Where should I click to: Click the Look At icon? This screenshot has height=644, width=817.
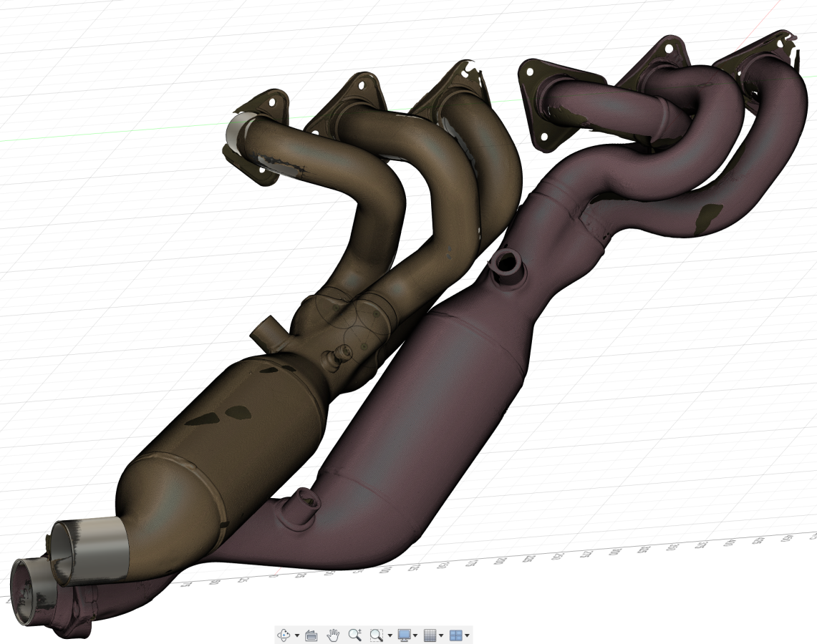point(311,635)
